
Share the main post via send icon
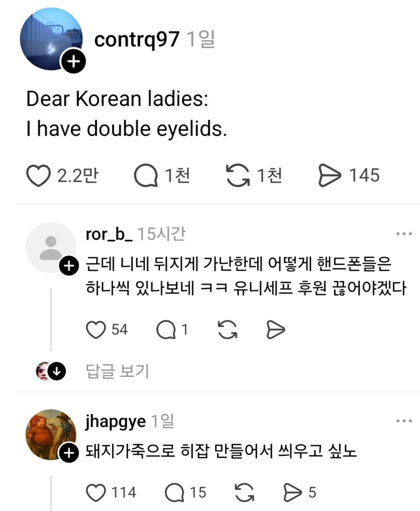click(329, 176)
